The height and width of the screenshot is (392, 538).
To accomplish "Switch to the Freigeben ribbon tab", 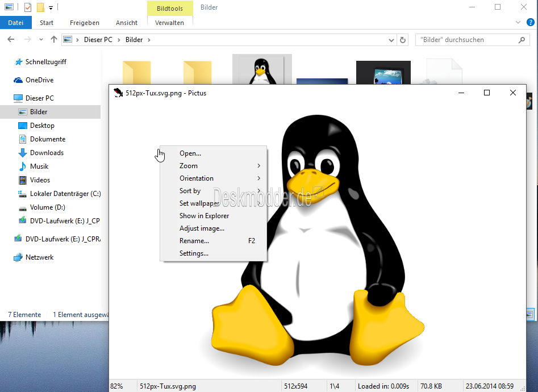I will tap(85, 23).
